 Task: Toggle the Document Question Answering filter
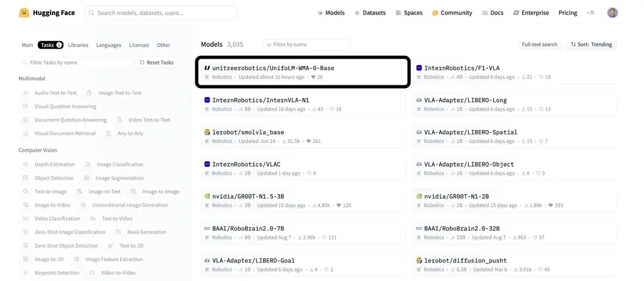tap(65, 120)
